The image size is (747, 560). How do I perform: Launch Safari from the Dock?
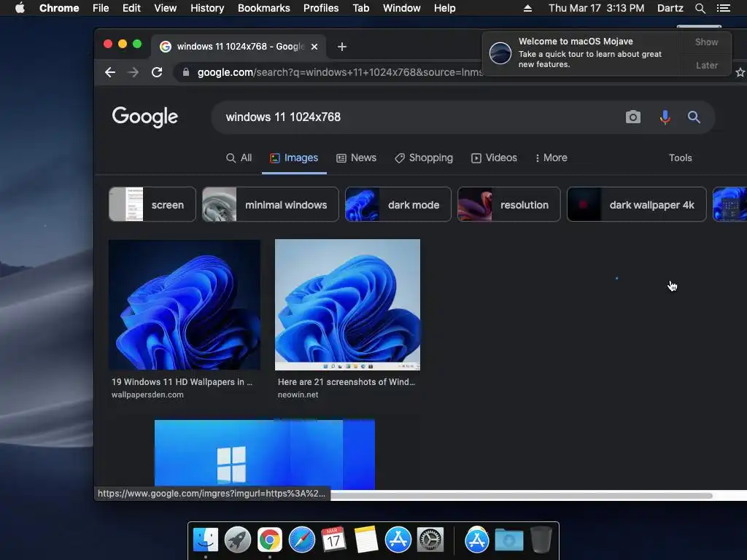pyautogui.click(x=302, y=540)
